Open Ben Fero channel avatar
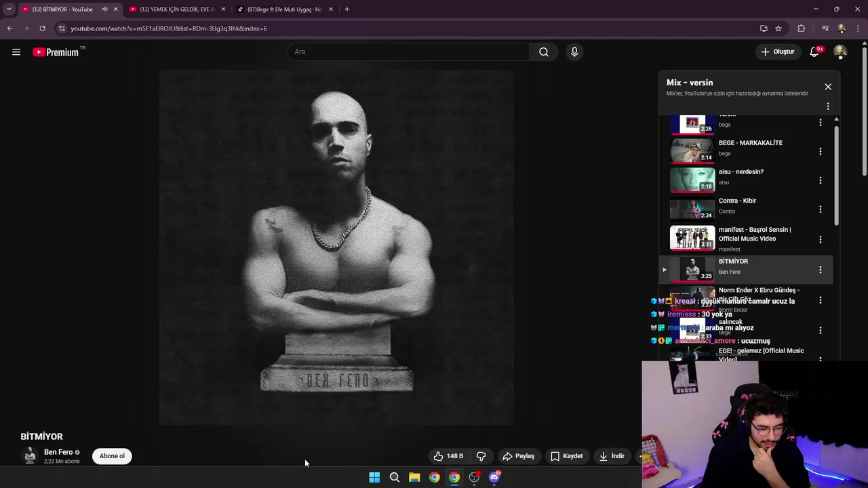Image resolution: width=868 pixels, height=488 pixels. [30, 456]
